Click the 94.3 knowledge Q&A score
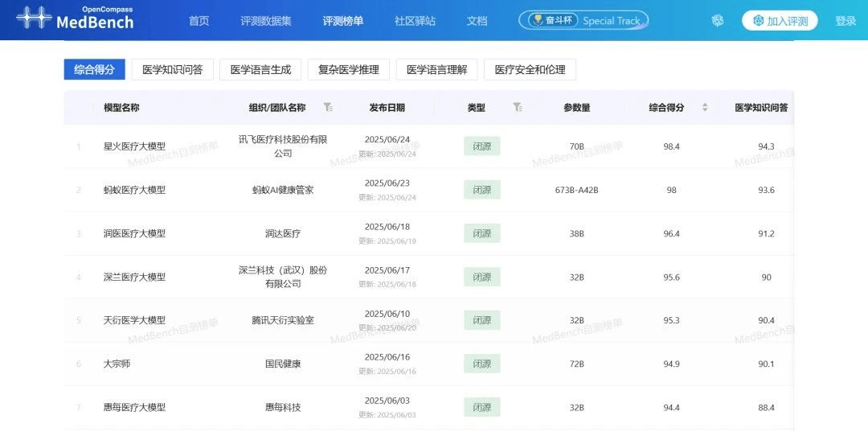Screen dimensions: 868x432 pyautogui.click(x=766, y=146)
